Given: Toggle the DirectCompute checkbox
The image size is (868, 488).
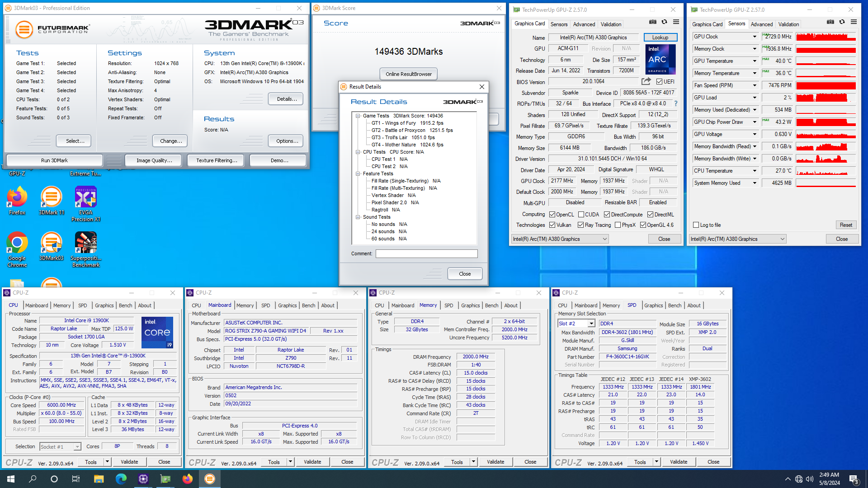Looking at the screenshot, I should click(607, 214).
